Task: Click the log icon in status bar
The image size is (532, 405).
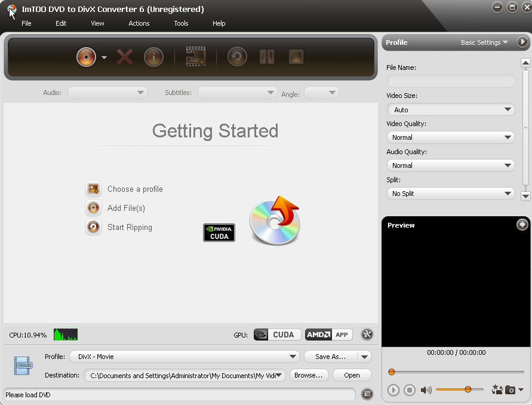Action: (367, 394)
